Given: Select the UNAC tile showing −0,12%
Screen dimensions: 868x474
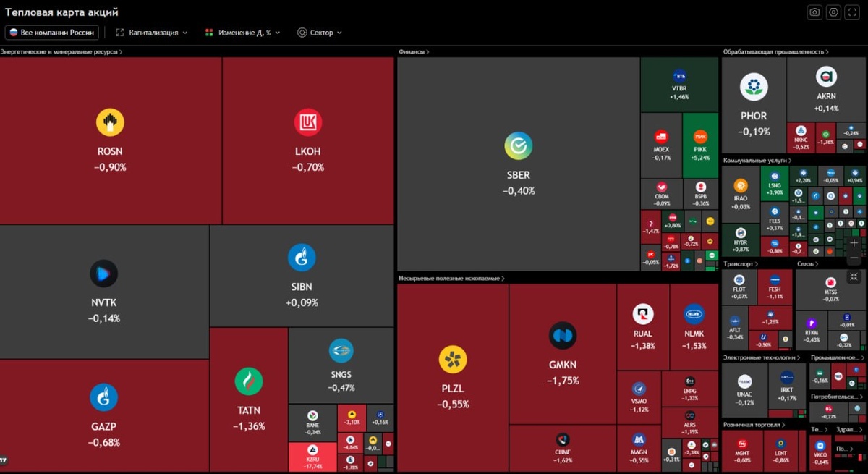Looking at the screenshot, I should (x=744, y=391).
